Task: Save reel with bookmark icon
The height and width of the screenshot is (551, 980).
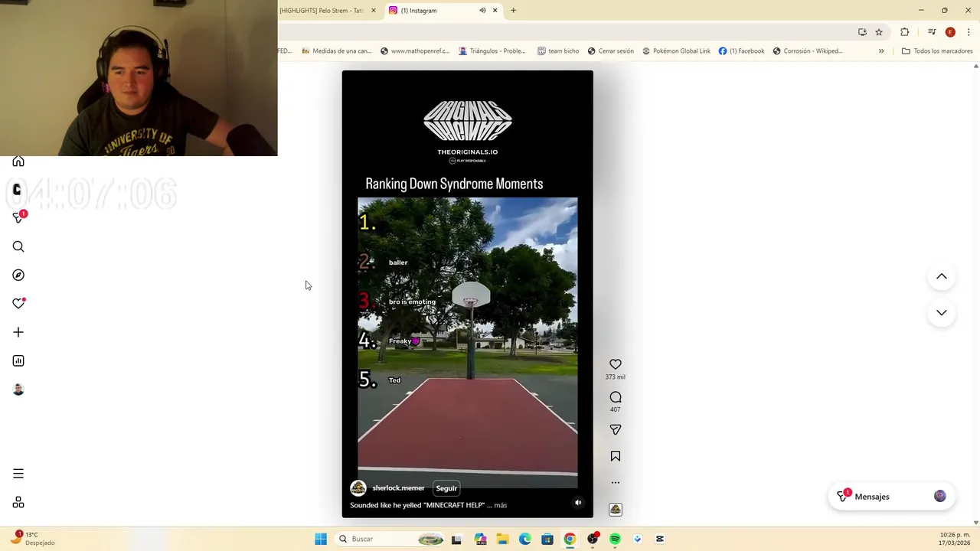Action: 616,456
